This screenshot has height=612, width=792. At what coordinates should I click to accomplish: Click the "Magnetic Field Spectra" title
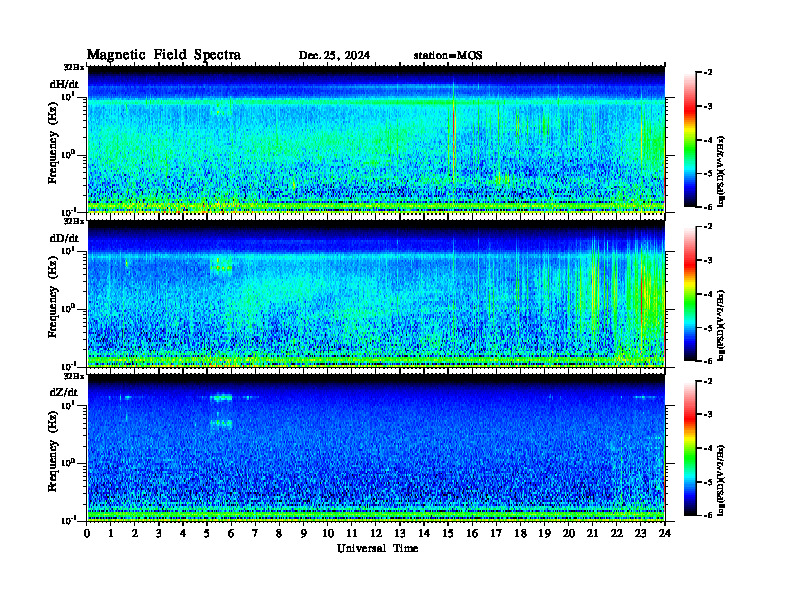[x=164, y=55]
